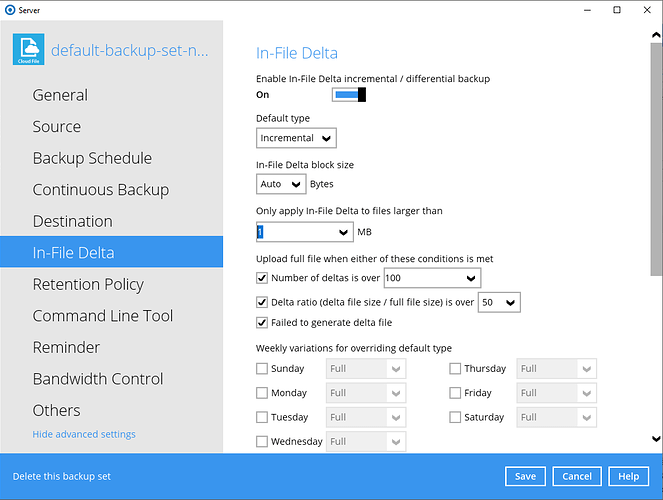Expand the Number of deltas 100 dropdown
Image resolution: width=663 pixels, height=500 pixels.
432,277
